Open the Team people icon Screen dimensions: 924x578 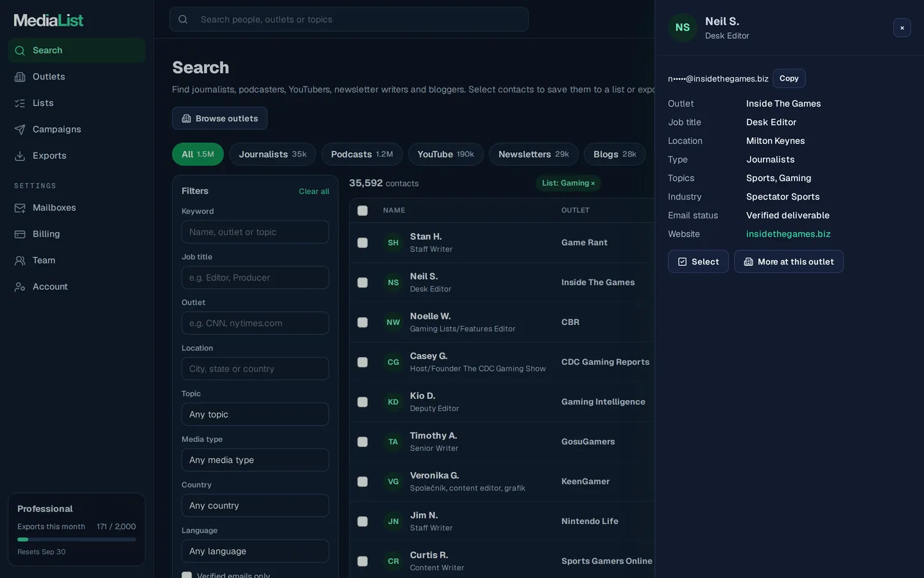[x=20, y=260]
